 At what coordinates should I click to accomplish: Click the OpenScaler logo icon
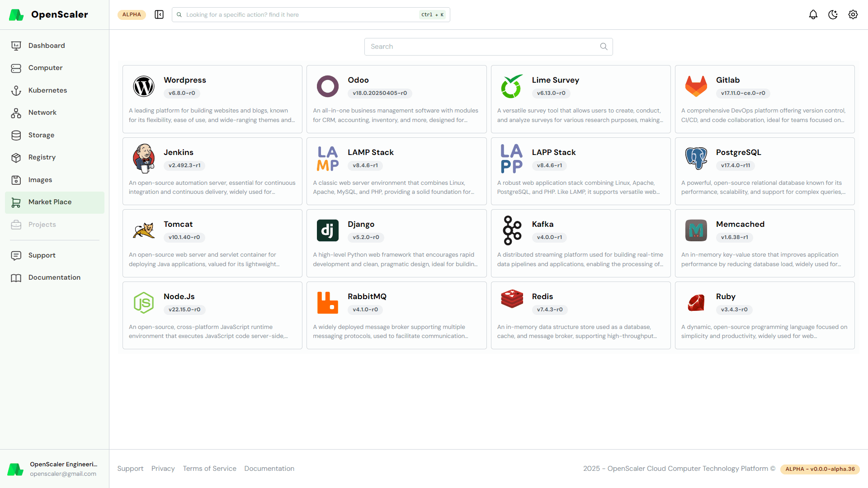click(16, 14)
